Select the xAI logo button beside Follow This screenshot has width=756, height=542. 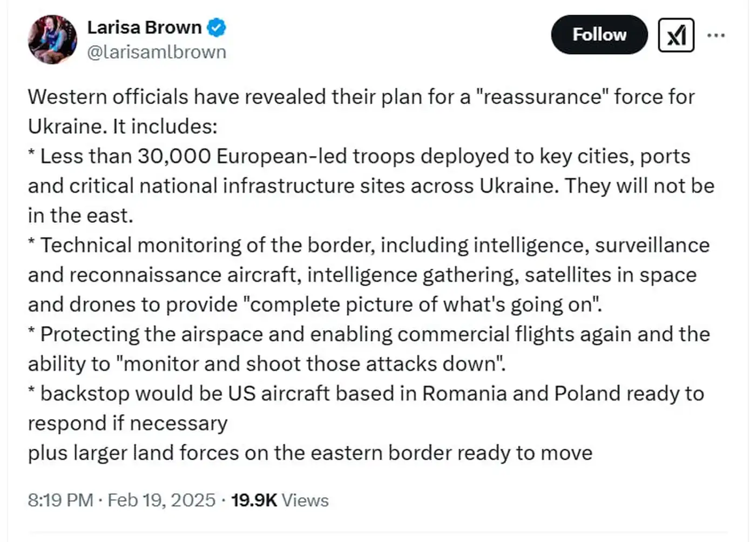676,34
